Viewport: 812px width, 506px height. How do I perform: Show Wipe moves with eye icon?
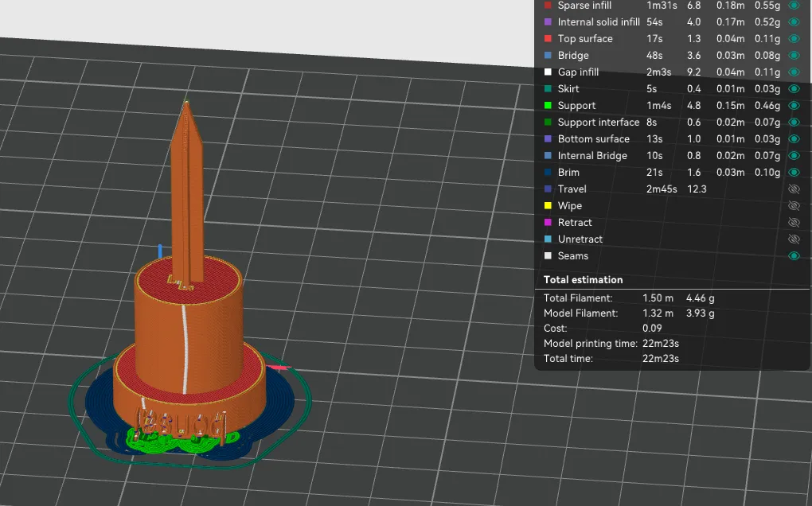coord(794,205)
